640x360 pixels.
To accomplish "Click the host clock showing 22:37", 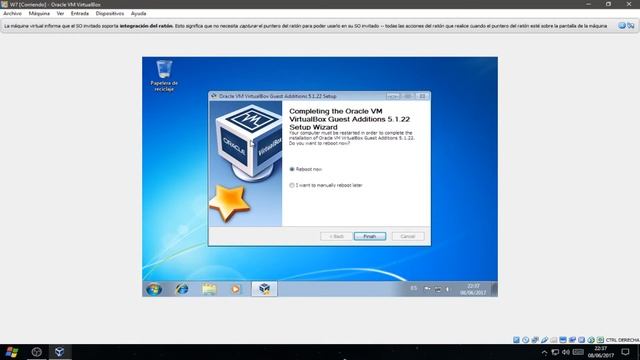I will [x=601, y=352].
